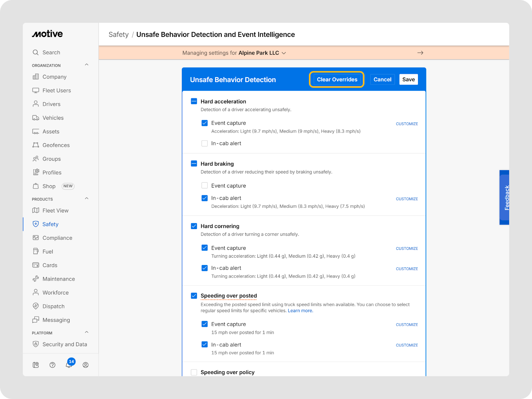Open the help question mark icon
This screenshot has width=532, height=399.
tap(52, 365)
